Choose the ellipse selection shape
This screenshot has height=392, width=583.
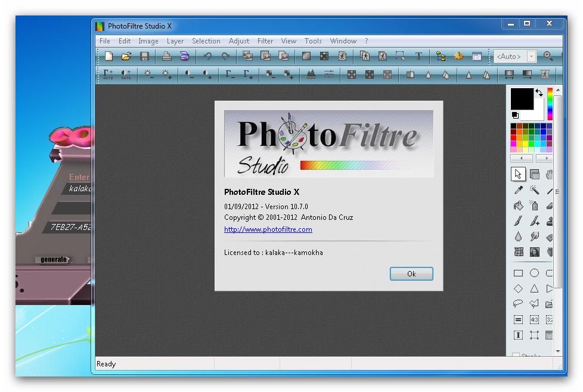coord(534,273)
